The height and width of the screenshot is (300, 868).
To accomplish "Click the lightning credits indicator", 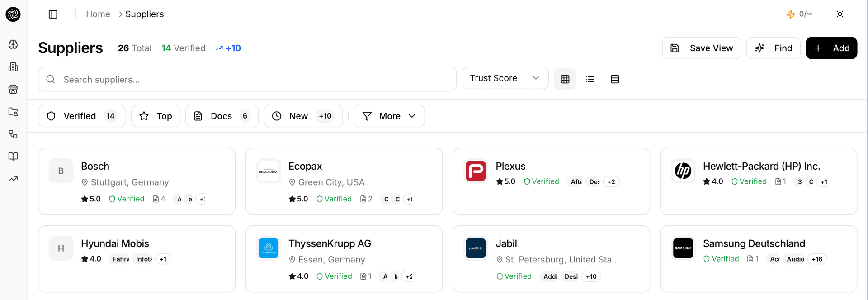I will coord(799,14).
